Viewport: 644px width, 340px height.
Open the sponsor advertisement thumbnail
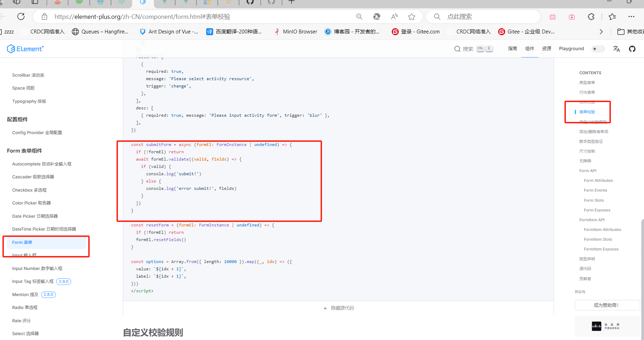coord(607,326)
